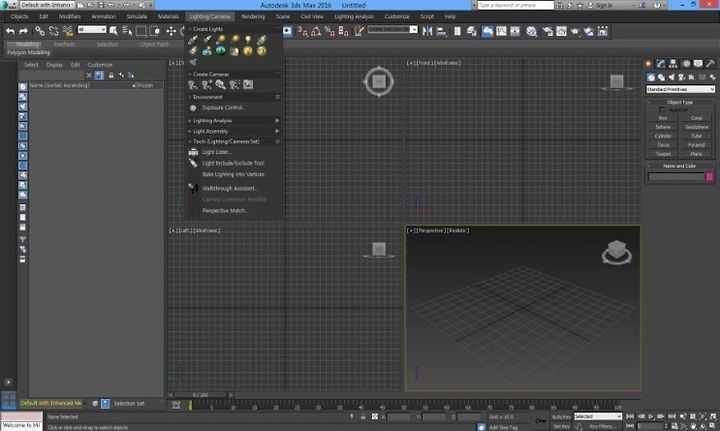
Task: Click the Render teapot icon
Action: 575,31
